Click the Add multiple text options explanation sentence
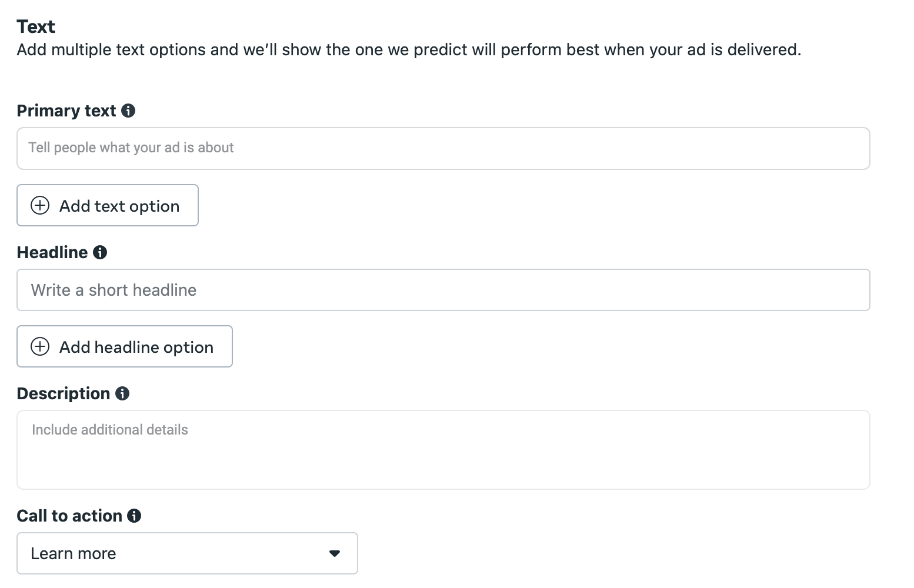 [409, 49]
